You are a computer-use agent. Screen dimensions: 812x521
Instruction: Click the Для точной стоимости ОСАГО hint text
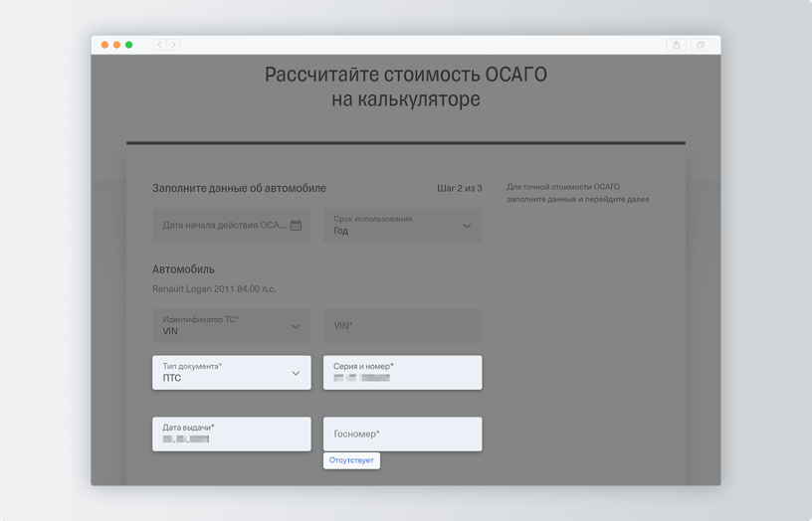point(578,193)
